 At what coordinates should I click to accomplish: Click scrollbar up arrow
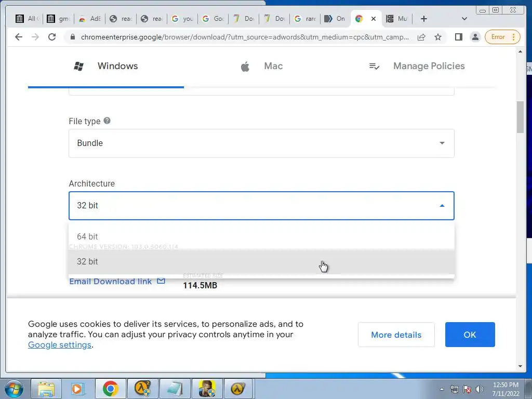click(x=520, y=51)
